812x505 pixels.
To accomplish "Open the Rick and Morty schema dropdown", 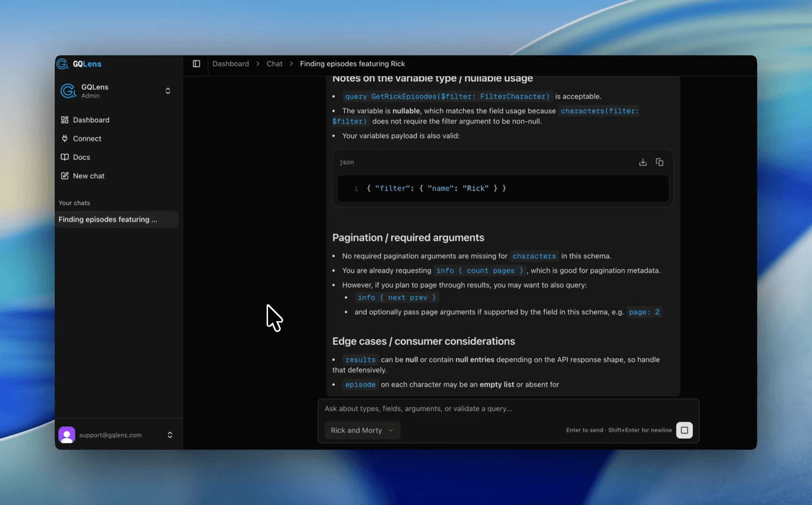I will [x=362, y=430].
